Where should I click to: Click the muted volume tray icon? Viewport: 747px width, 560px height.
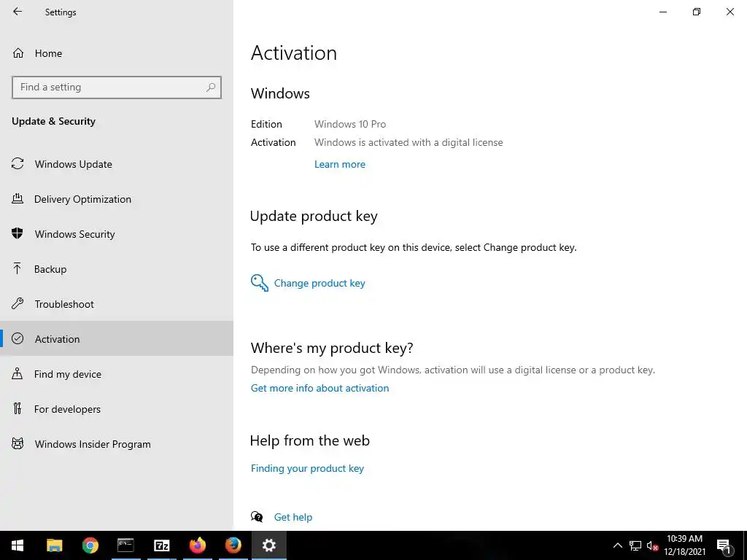point(652,545)
